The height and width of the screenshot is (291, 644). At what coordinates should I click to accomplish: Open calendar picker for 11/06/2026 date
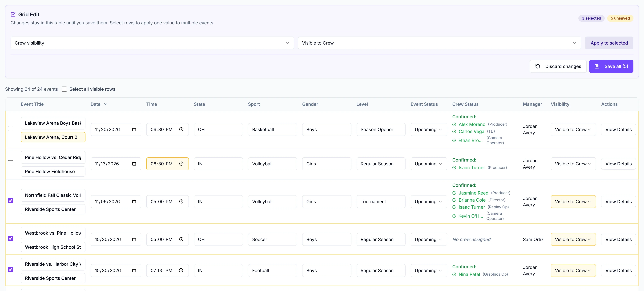pyautogui.click(x=134, y=201)
